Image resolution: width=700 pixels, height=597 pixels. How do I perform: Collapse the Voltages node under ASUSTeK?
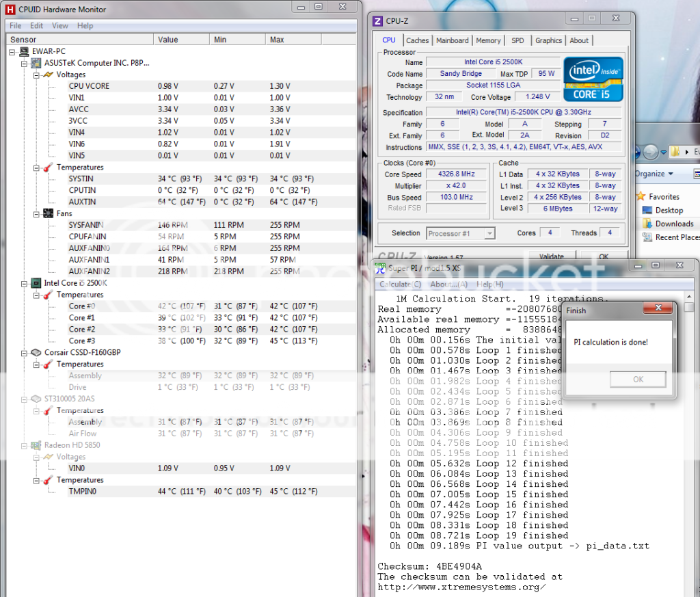pyautogui.click(x=36, y=75)
